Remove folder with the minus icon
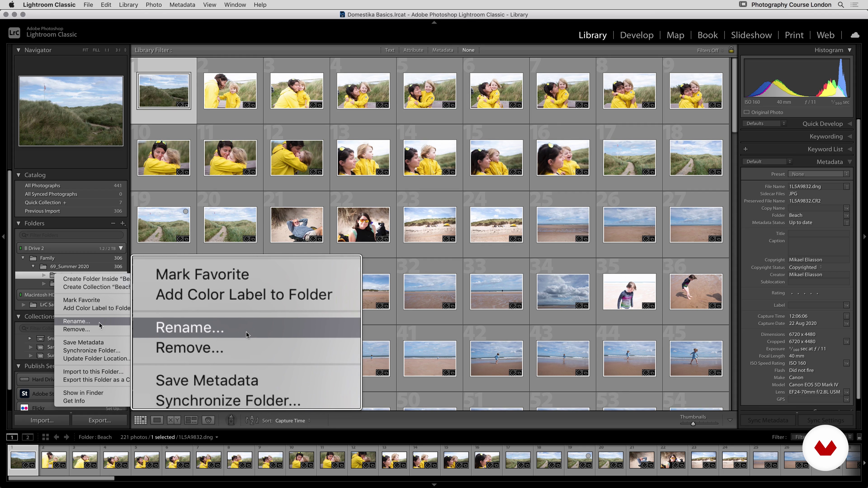This screenshot has height=488, width=868. tap(113, 223)
